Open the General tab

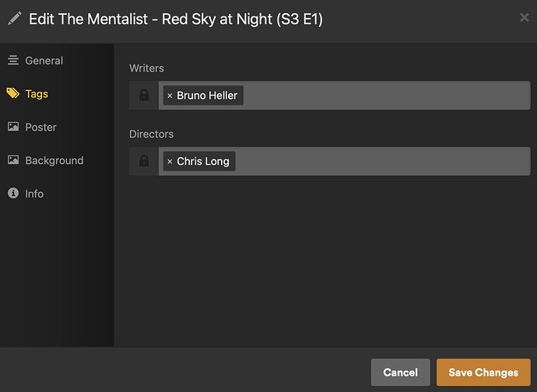point(44,61)
